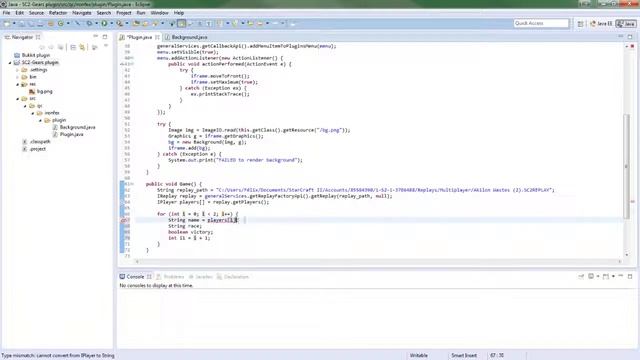The height and width of the screenshot is (360, 640).
Task: Click the red error indicator atop overview ruler
Action: point(632,46)
